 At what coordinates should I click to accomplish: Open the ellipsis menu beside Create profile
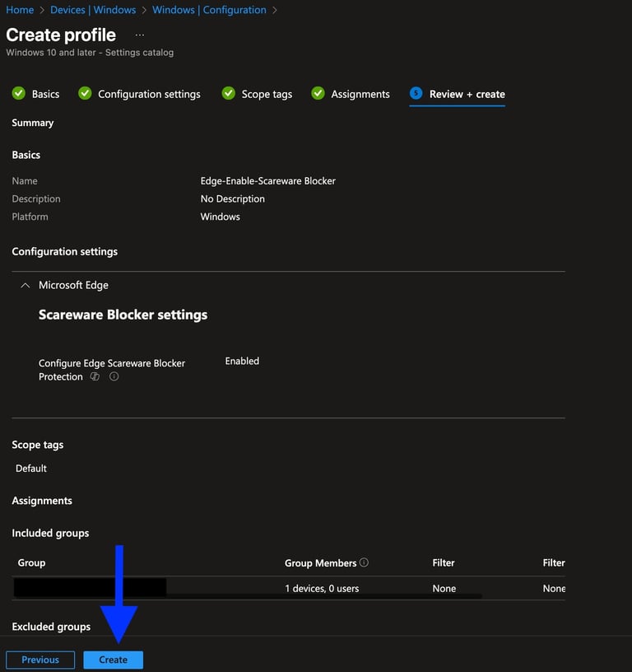(140, 35)
